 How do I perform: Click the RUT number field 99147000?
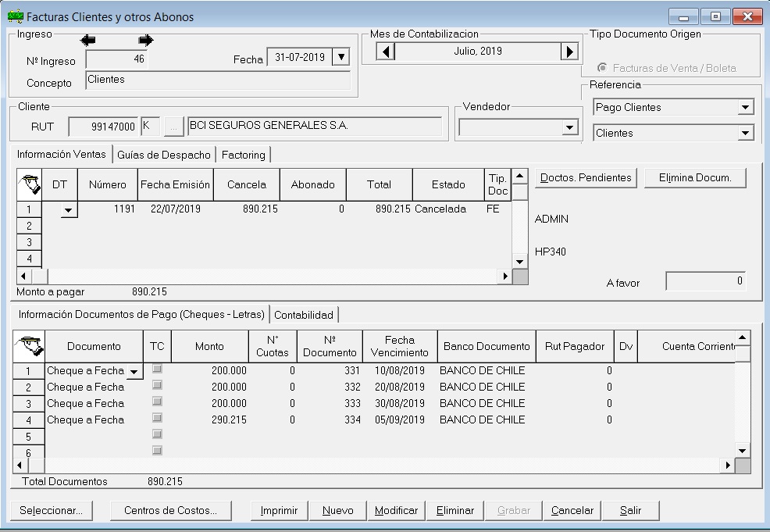click(103, 127)
